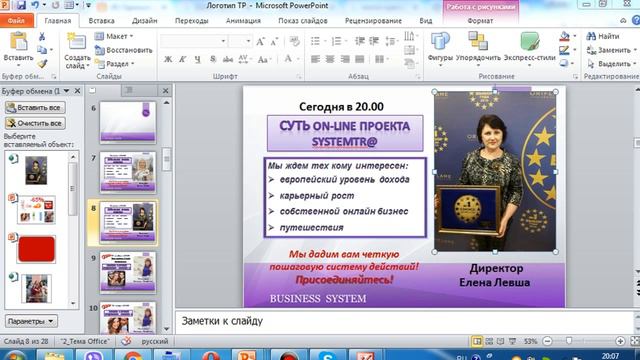The height and width of the screenshot is (360, 640).
Task: Open the Раздел section dropdown
Action: (115, 64)
